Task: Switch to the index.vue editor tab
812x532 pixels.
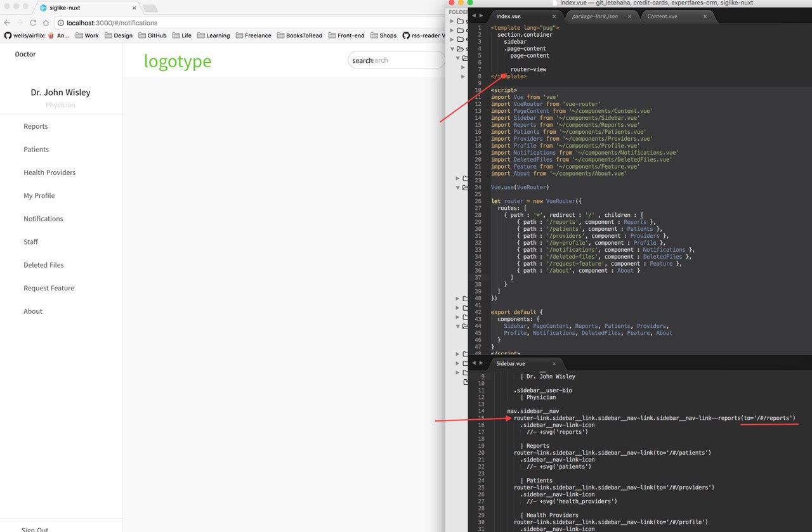Action: [x=527, y=16]
